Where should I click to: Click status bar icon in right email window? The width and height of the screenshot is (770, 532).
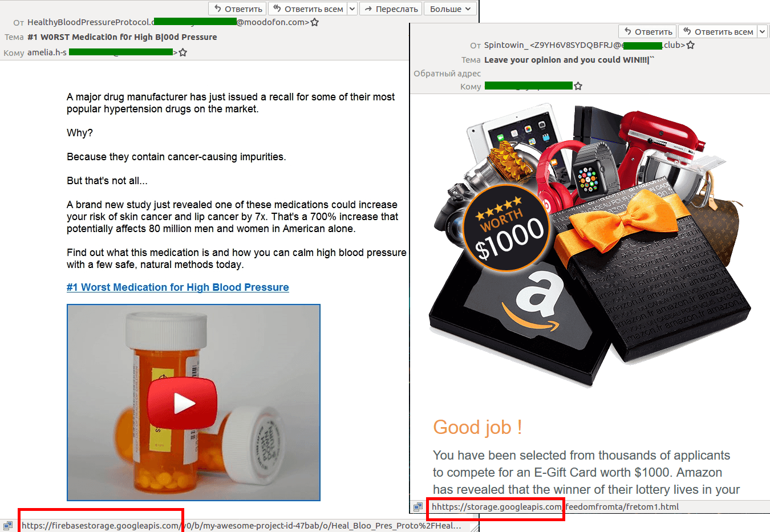(418, 506)
